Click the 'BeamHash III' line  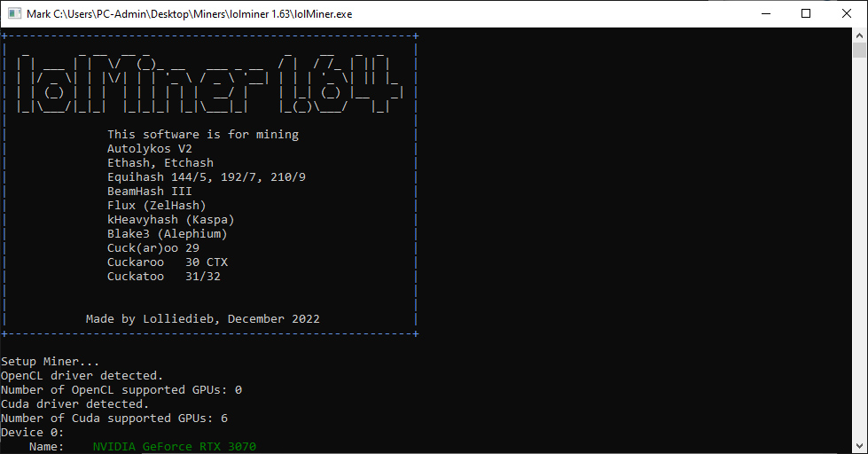click(150, 191)
